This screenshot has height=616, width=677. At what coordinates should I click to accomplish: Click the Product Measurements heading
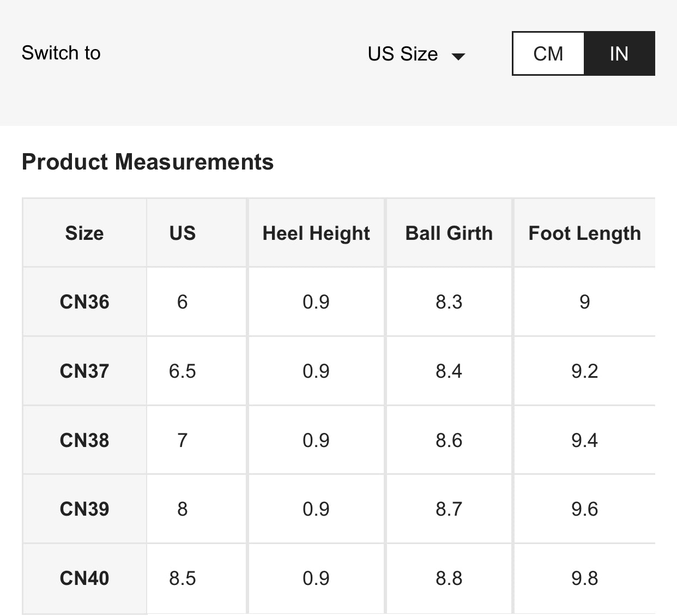pyautogui.click(x=148, y=162)
